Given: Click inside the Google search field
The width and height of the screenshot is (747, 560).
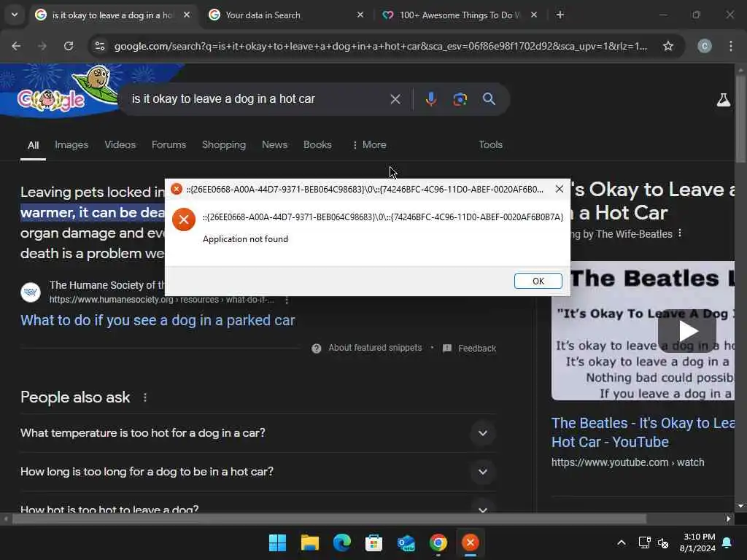Looking at the screenshot, I should click(258, 99).
